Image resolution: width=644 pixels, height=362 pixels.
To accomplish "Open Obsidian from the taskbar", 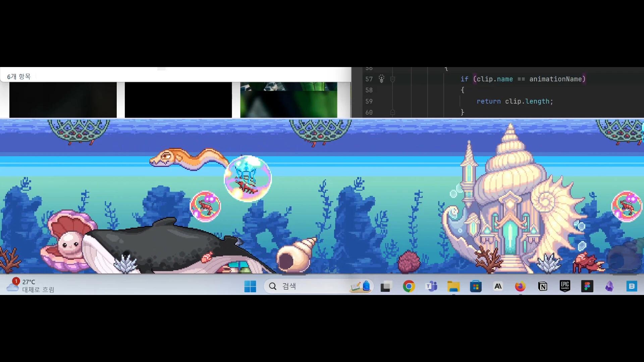I will [x=610, y=286].
